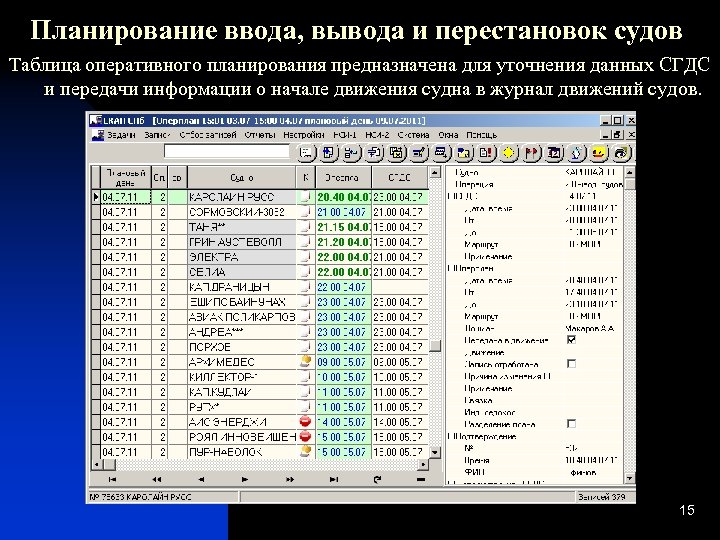The height and width of the screenshot is (540, 720).
Task: Open the Отчеты menu
Action: (x=260, y=135)
